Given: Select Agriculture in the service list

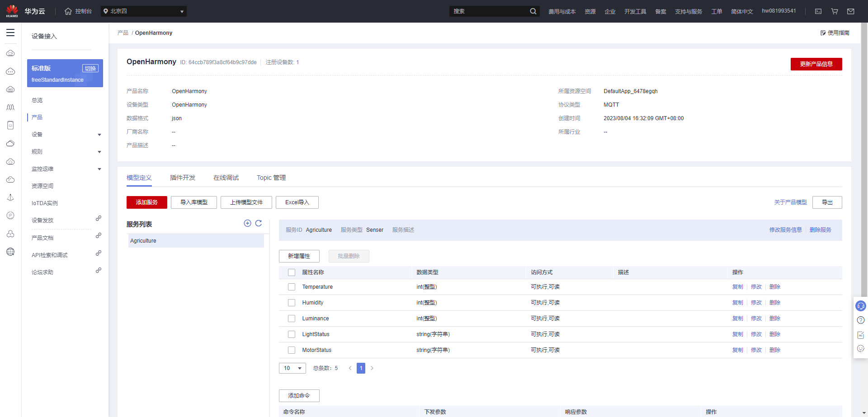Looking at the screenshot, I should pyautogui.click(x=196, y=241).
